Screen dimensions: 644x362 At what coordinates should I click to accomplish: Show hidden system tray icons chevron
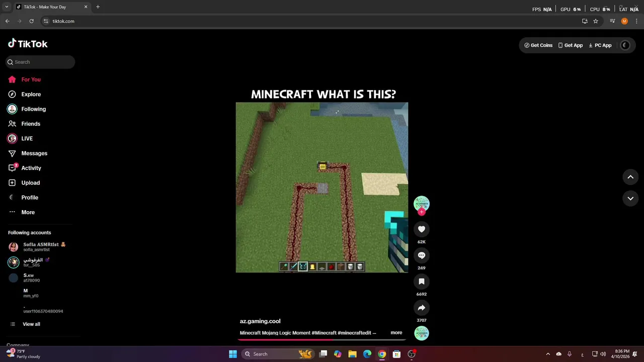pos(548,354)
